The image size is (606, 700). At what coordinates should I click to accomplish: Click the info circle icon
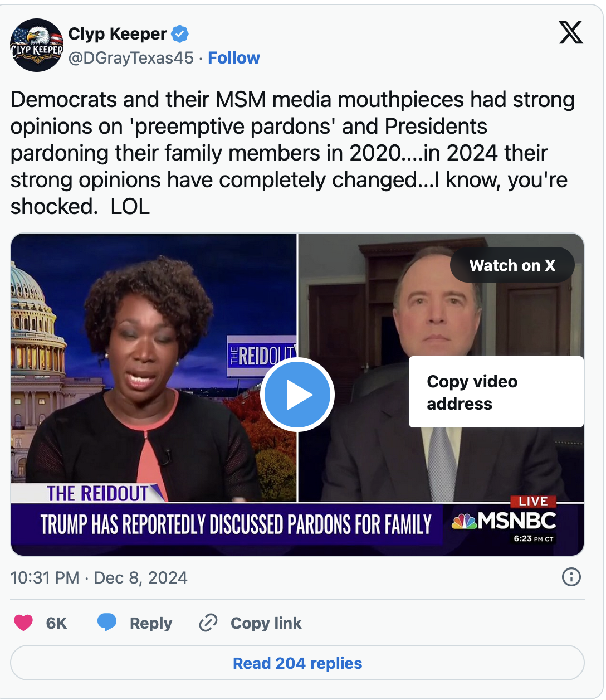[x=571, y=577]
